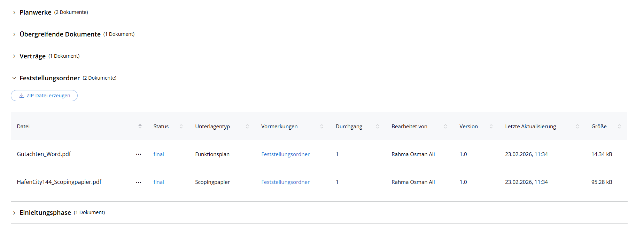Expand the Planwerke section
Image resolution: width=644 pixels, height=227 pixels.
pos(14,13)
